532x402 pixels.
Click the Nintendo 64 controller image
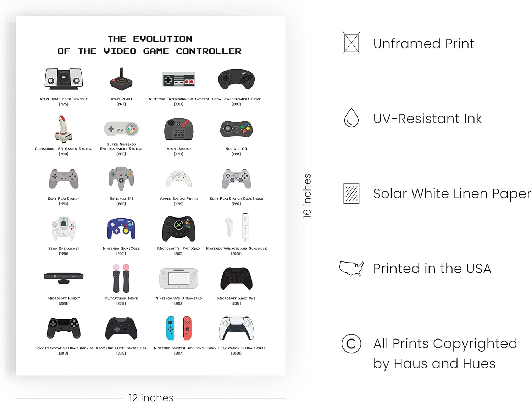click(121, 178)
